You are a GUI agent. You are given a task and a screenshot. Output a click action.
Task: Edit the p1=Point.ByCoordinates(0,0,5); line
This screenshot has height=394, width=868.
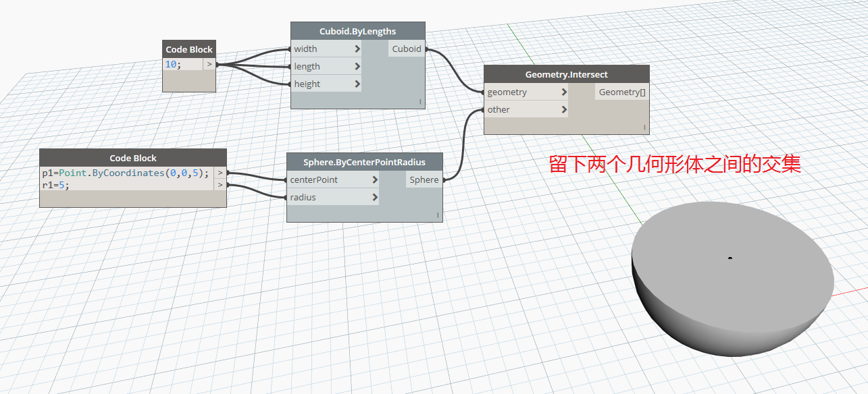point(126,173)
